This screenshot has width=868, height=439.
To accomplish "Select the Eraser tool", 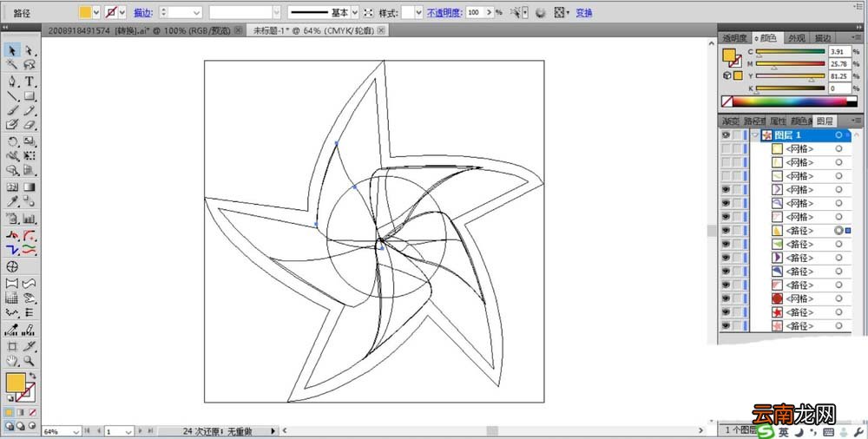I will 30,125.
